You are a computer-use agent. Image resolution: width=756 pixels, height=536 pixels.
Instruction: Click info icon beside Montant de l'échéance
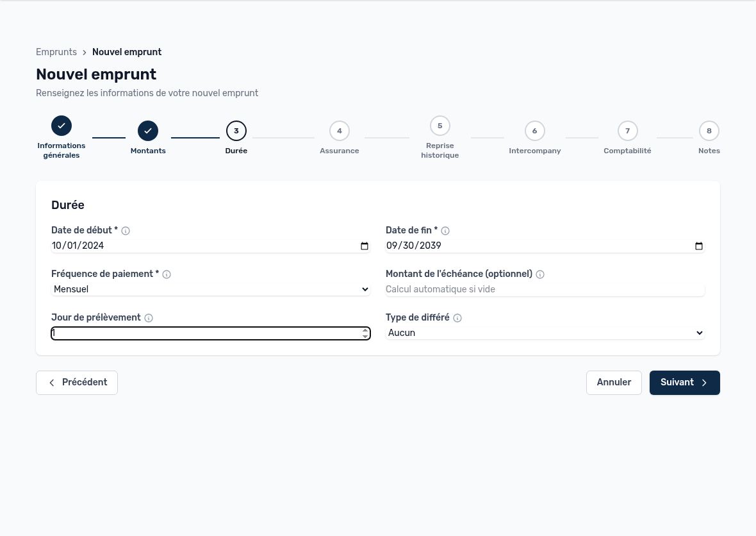tap(540, 274)
